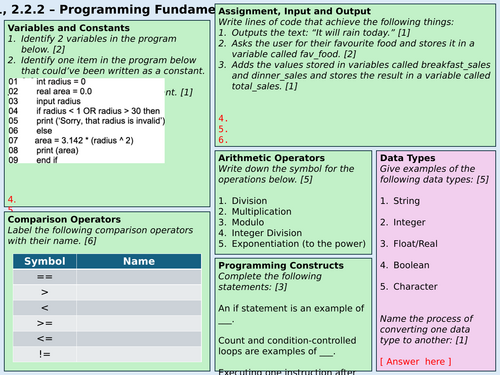Click the '<' symbol cell in the table
This screenshot has height=375, width=500.
45,307
